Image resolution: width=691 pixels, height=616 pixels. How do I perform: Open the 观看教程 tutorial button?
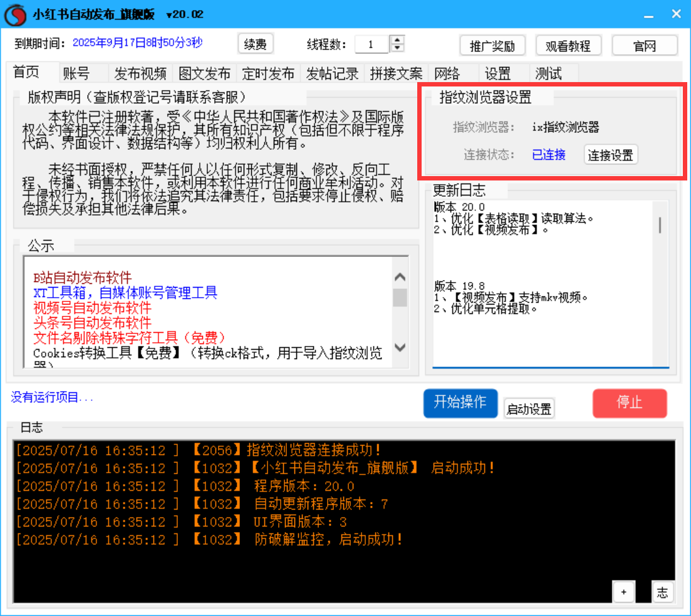pyautogui.click(x=568, y=45)
